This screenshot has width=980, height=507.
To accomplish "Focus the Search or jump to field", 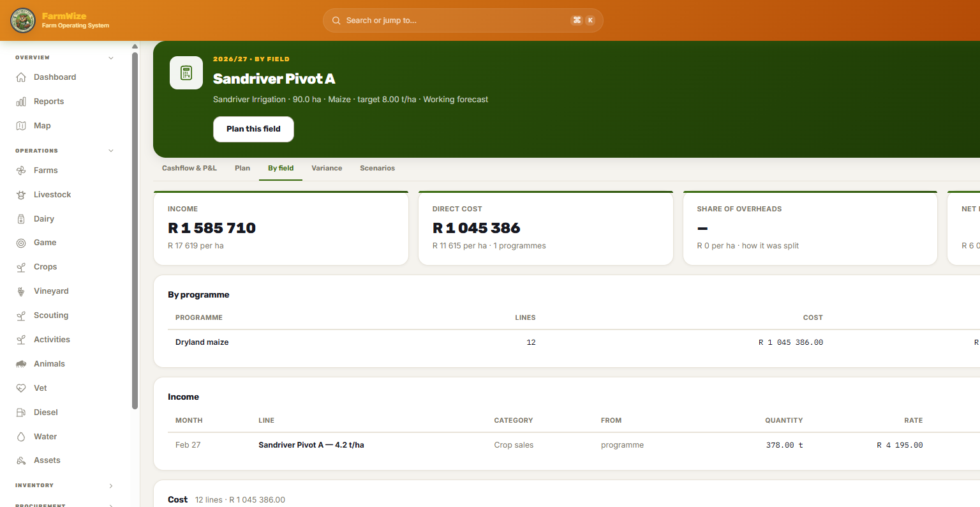I will [463, 20].
